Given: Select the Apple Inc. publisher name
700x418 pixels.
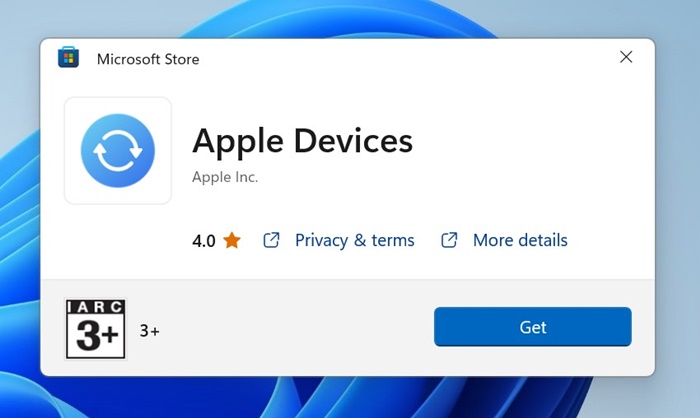Looking at the screenshot, I should pos(225,177).
